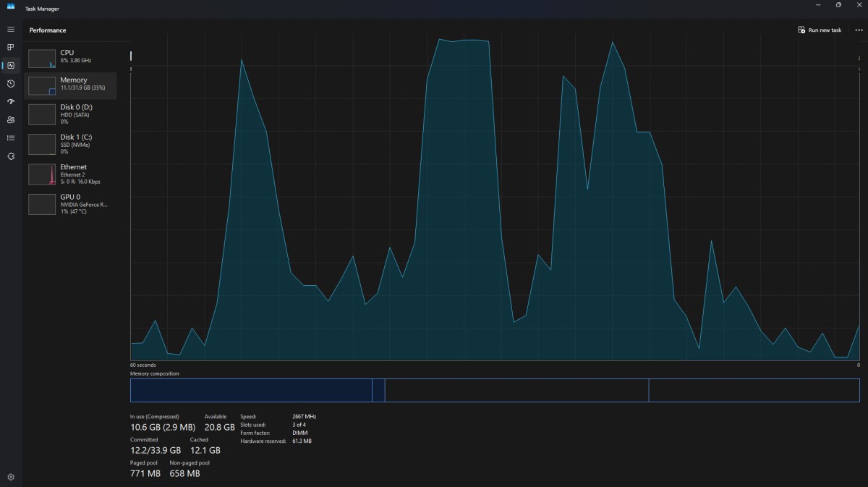Click the "3 of 4" slots used value
Image resolution: width=868 pixels, height=487 pixels.
pyautogui.click(x=300, y=425)
